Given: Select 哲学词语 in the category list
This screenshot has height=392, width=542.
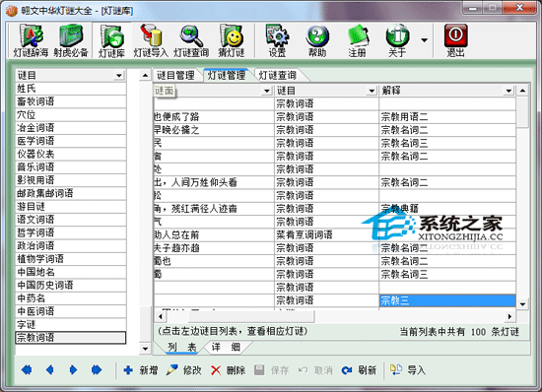Looking at the screenshot, I should coord(71,232).
